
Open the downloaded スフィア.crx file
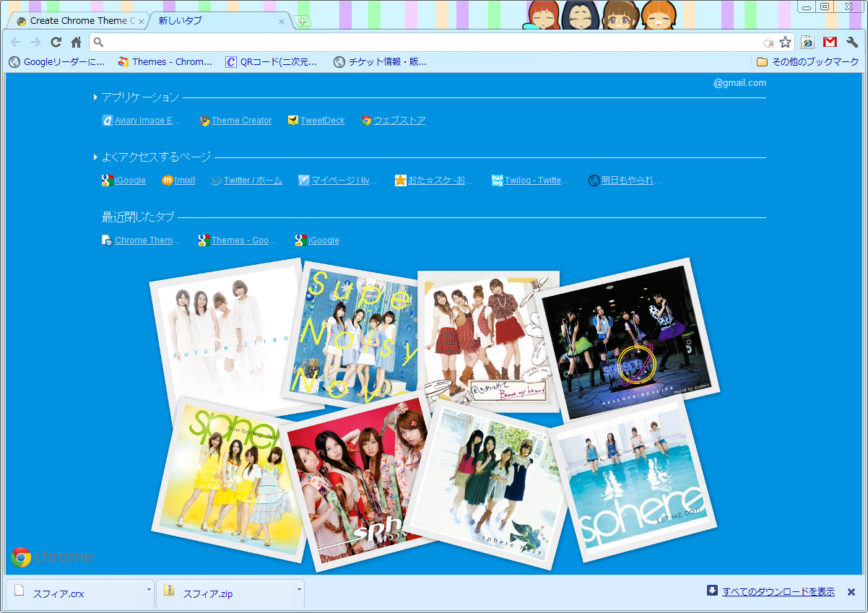click(x=75, y=594)
